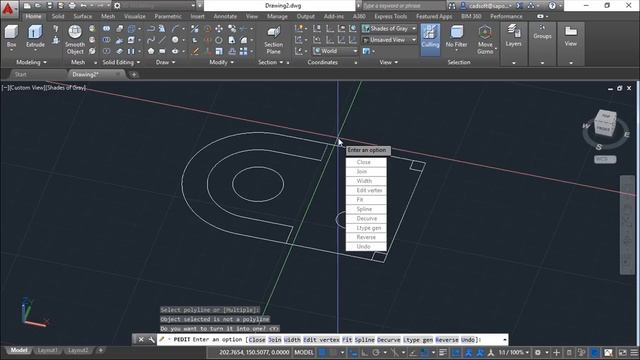Screen dimensions: 640x360
Task: Click the AutoCAD application menu logo
Action: point(9,9)
